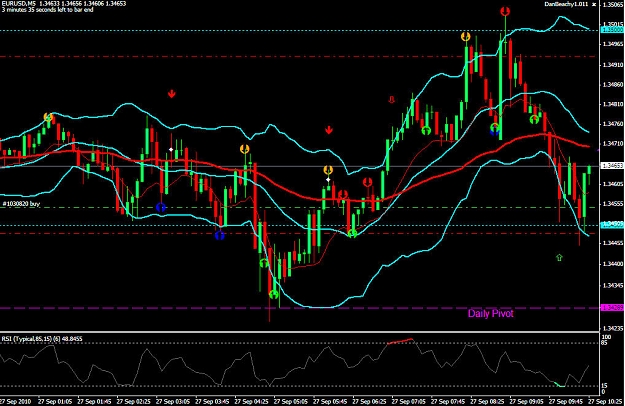Click the '27 Sep 05:05' time label
The width and height of the screenshot is (625, 406).
coord(291,401)
